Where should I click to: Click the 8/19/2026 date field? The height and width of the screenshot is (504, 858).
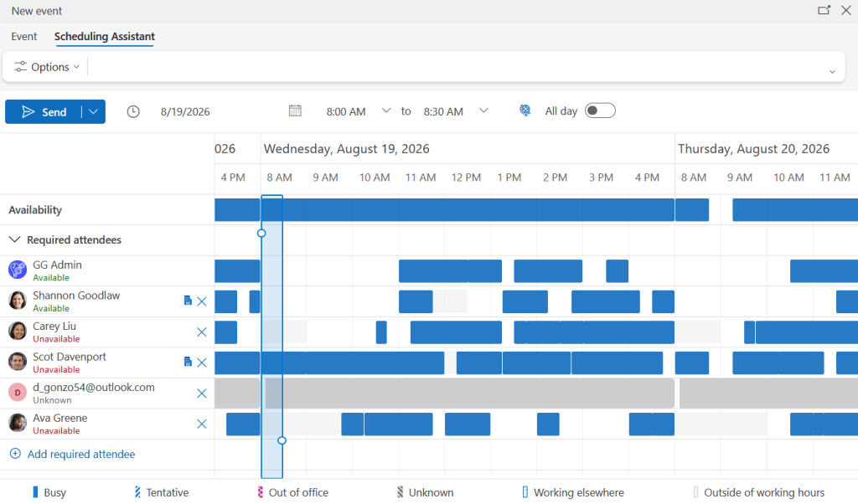point(185,111)
